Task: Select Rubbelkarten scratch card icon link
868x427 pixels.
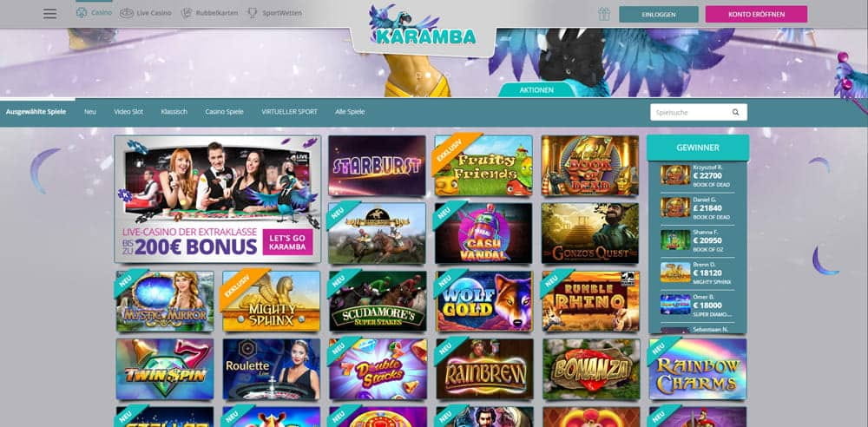Action: [x=209, y=13]
